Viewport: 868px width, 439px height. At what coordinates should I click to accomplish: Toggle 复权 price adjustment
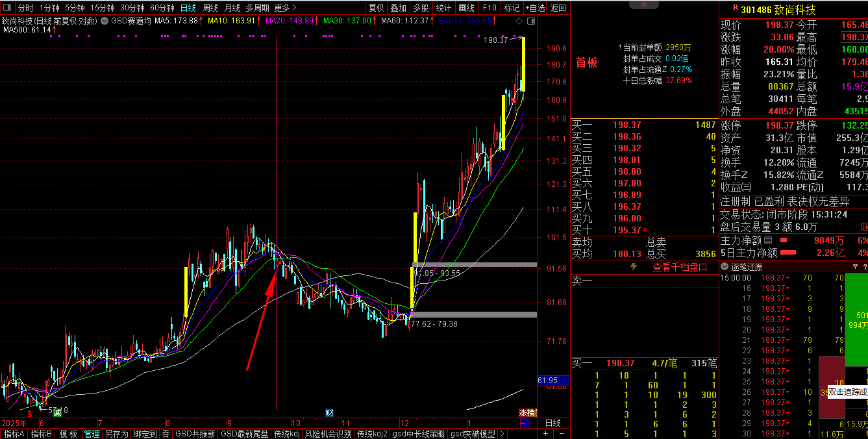tap(376, 8)
